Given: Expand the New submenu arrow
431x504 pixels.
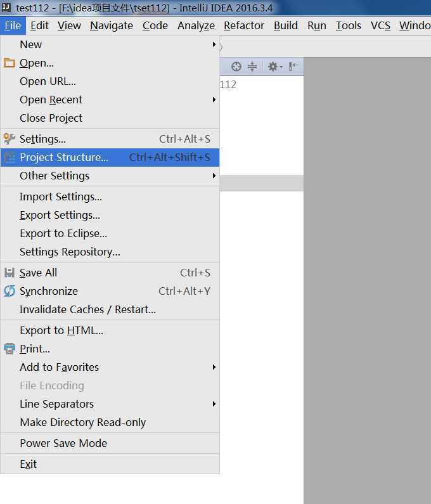Looking at the screenshot, I should pyautogui.click(x=214, y=44).
